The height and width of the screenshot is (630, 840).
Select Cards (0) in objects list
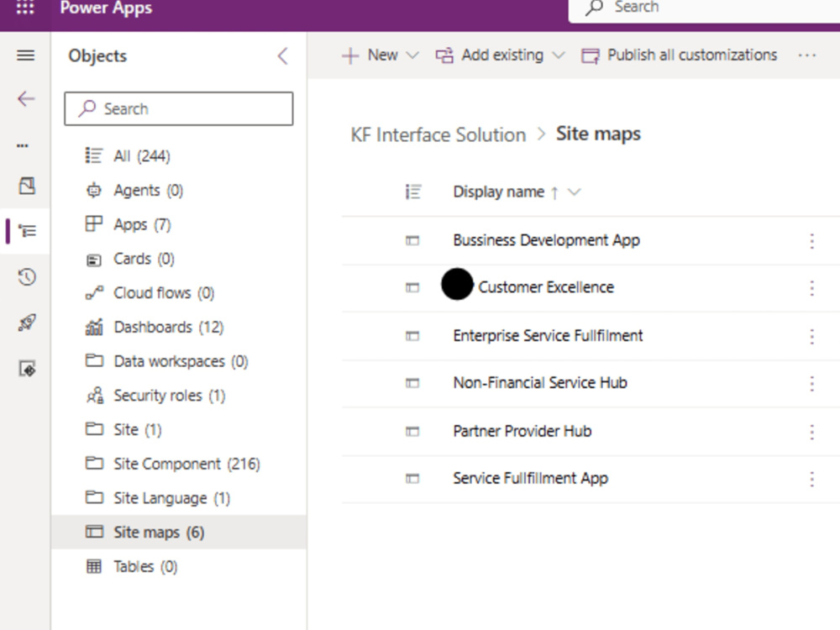click(x=179, y=259)
